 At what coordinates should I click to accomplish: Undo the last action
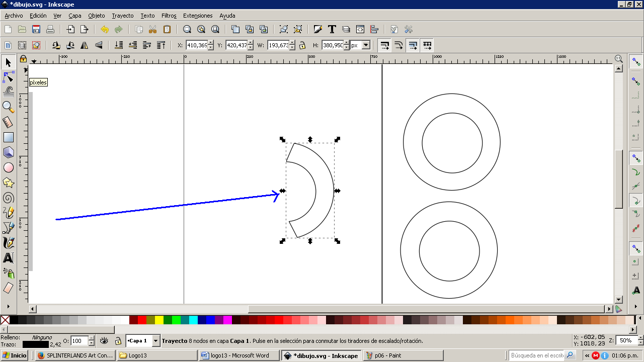point(105,29)
